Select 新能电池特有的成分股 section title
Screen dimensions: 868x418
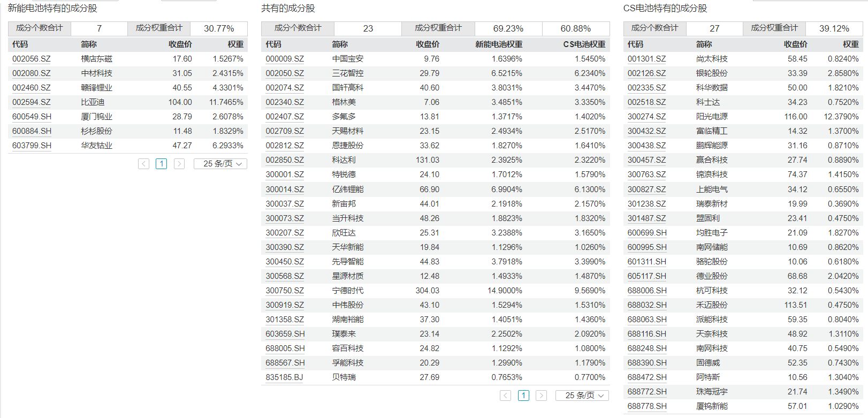coord(52,9)
